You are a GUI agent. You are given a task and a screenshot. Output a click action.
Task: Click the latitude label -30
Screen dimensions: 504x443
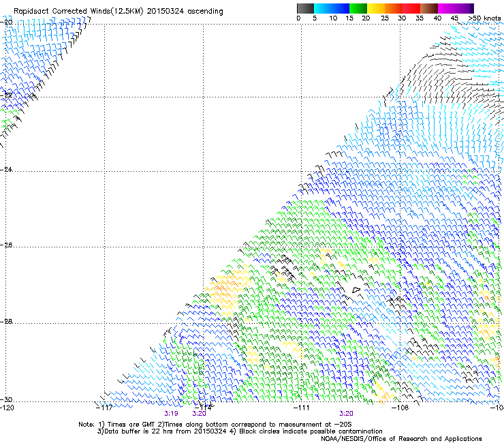[x=6, y=399]
